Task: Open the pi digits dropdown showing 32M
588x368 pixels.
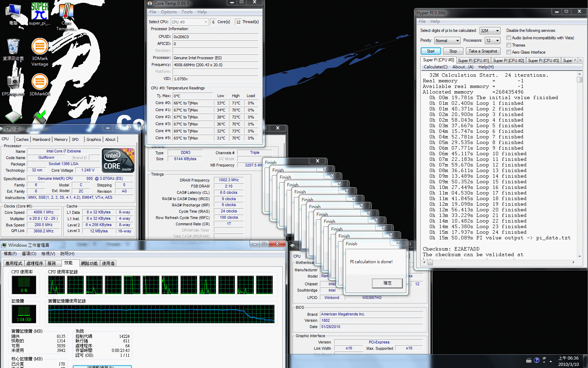Action: tap(490, 30)
